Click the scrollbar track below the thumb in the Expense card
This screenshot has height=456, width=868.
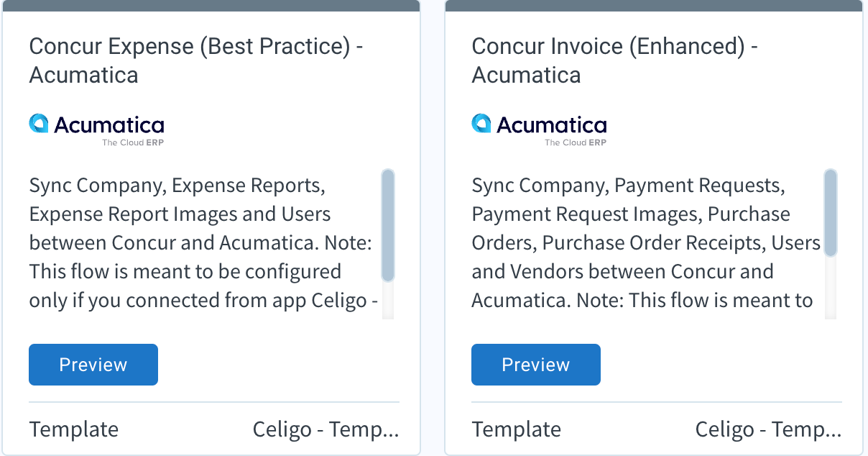(388, 301)
